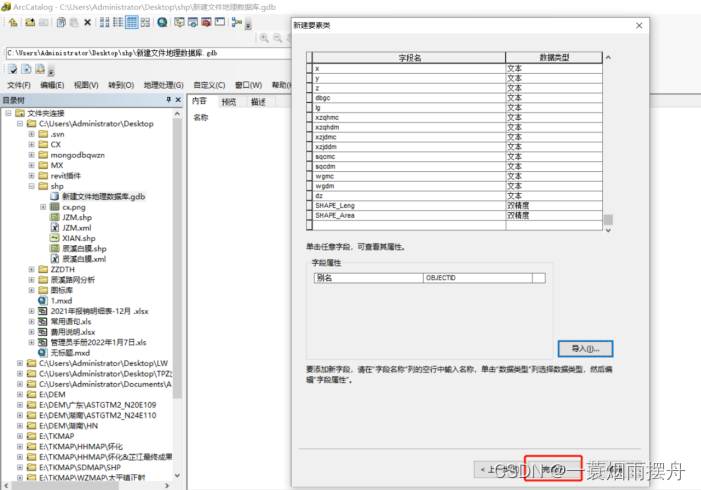The height and width of the screenshot is (490, 701).
Task: Open the metadata toolbar options arrow
Action: coord(51,72)
